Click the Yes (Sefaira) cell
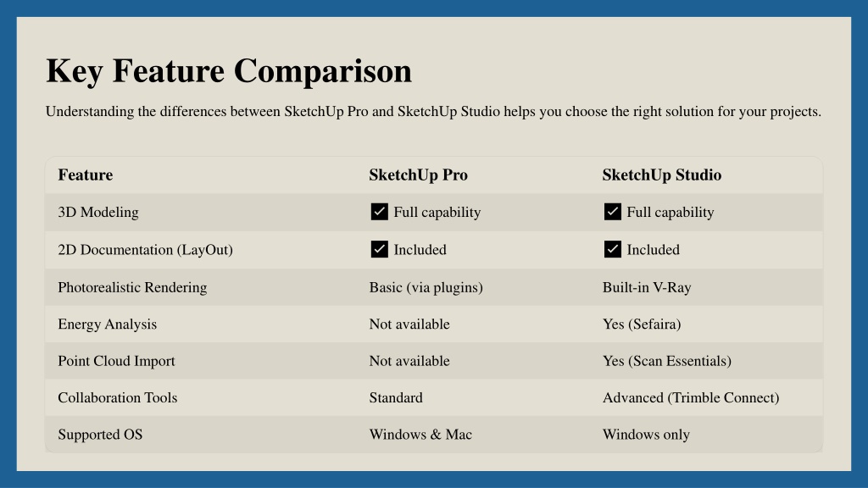The image size is (868, 488). pos(642,324)
